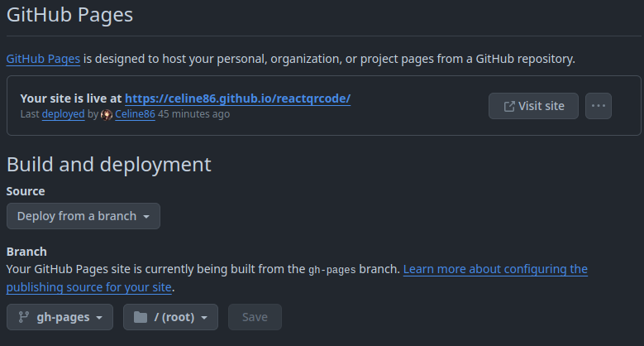Click the Visit site button

point(533,106)
